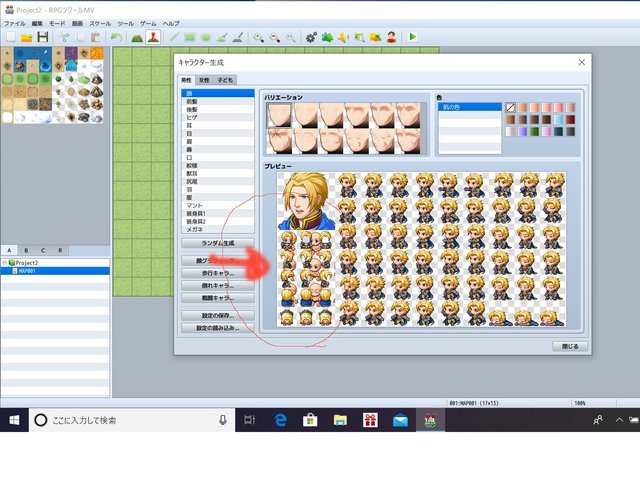Pick the green color swatch
This screenshot has height=480, width=640.
[x=534, y=131]
